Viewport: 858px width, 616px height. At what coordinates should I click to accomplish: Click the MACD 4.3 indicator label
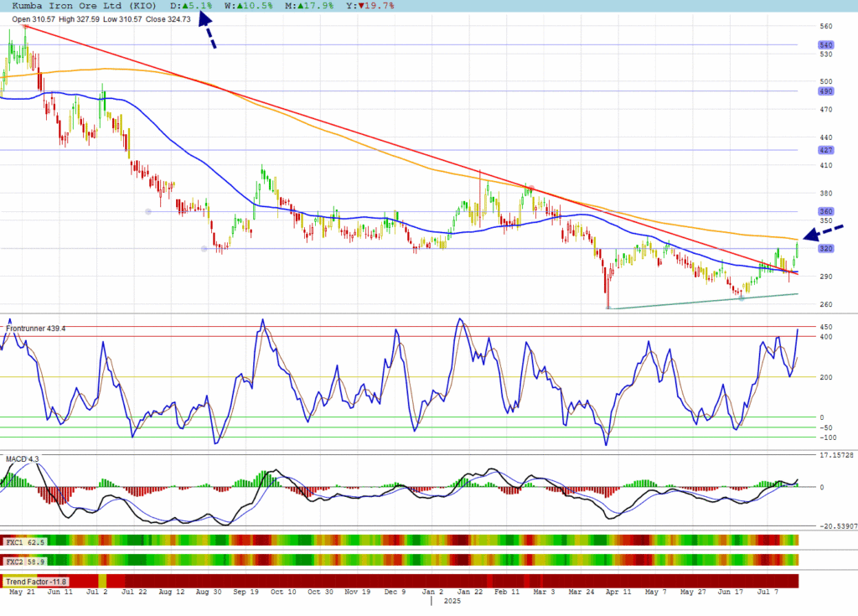[x=23, y=458]
